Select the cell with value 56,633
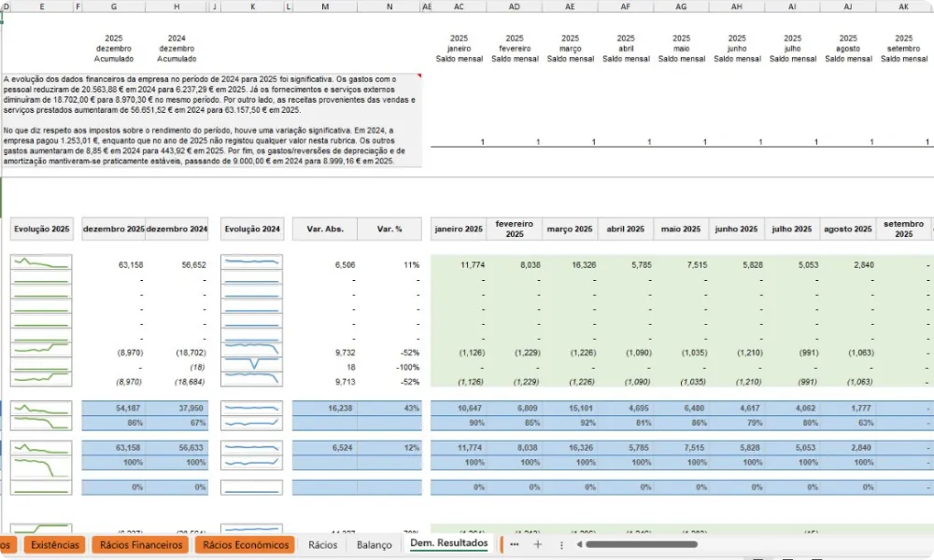This screenshot has height=560, width=934. click(177, 447)
